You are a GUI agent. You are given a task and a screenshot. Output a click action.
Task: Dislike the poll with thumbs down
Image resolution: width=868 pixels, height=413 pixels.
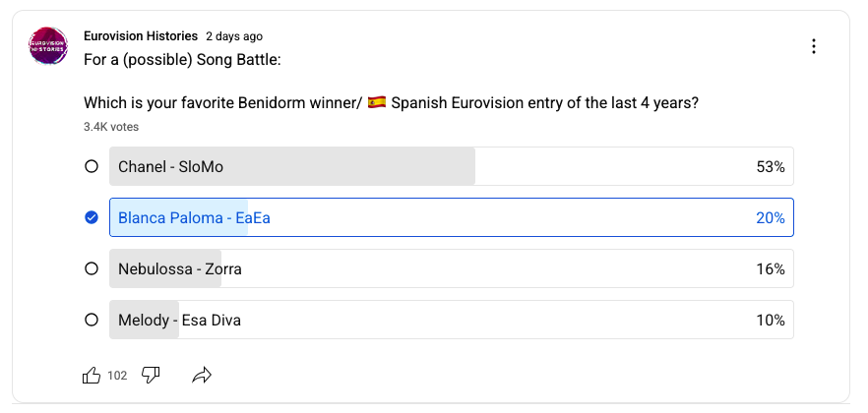[151, 375]
